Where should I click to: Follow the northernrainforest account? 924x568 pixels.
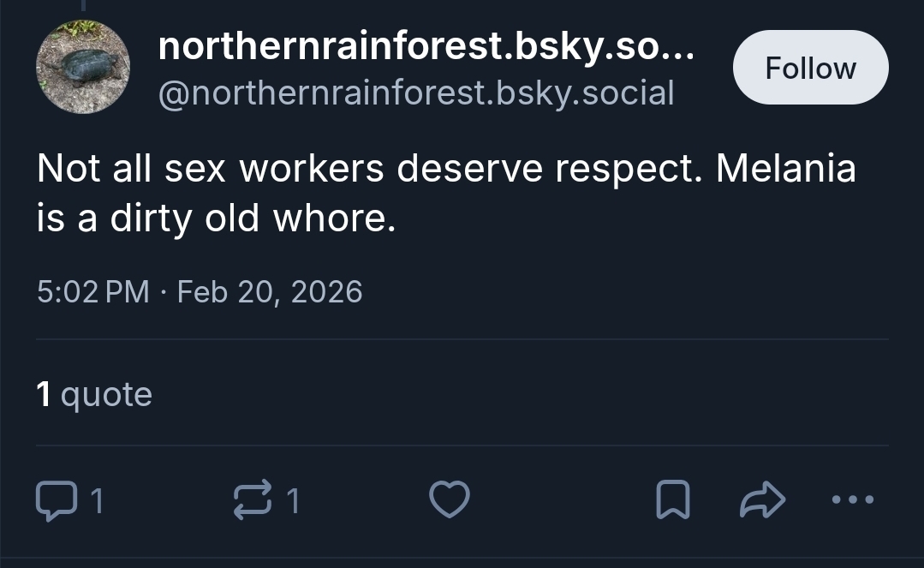tap(810, 68)
